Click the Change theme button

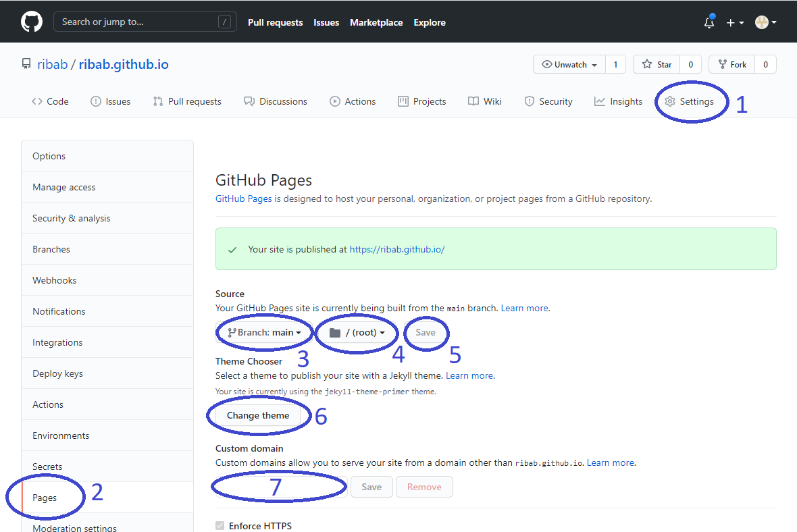tap(258, 415)
